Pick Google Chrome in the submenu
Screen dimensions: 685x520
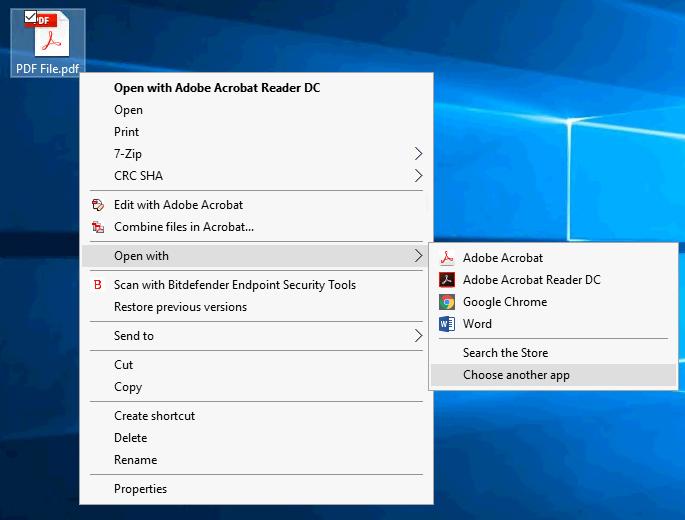(x=554, y=302)
